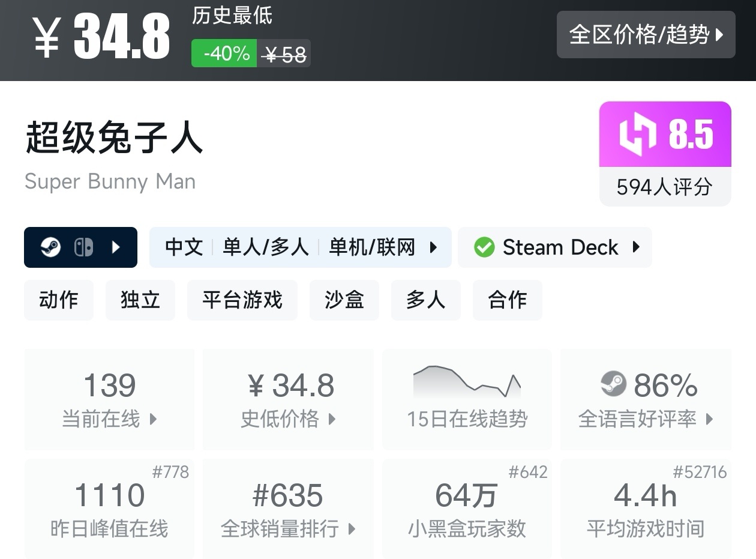Expand the language and multiplayer details arrow
756x559 pixels.
433,247
